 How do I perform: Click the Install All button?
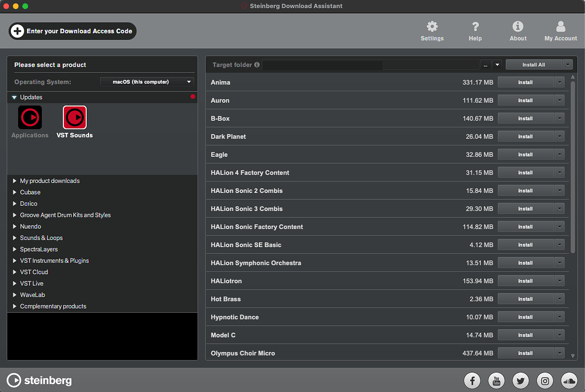(535, 64)
